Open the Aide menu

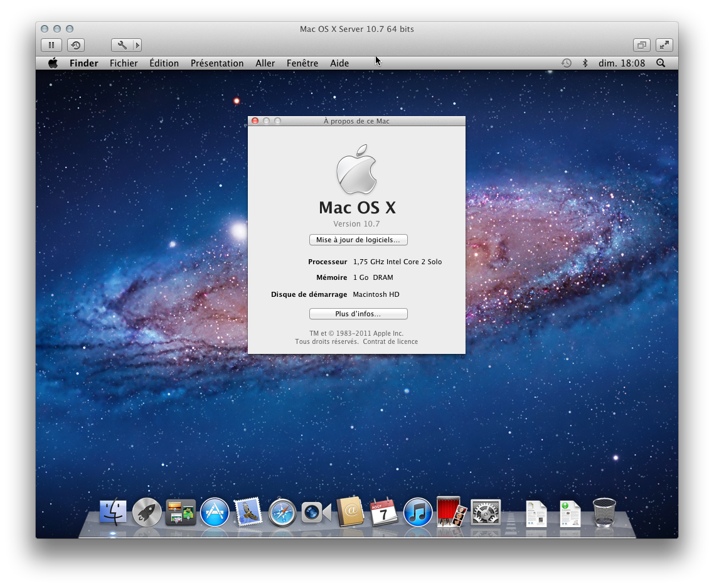tap(339, 63)
